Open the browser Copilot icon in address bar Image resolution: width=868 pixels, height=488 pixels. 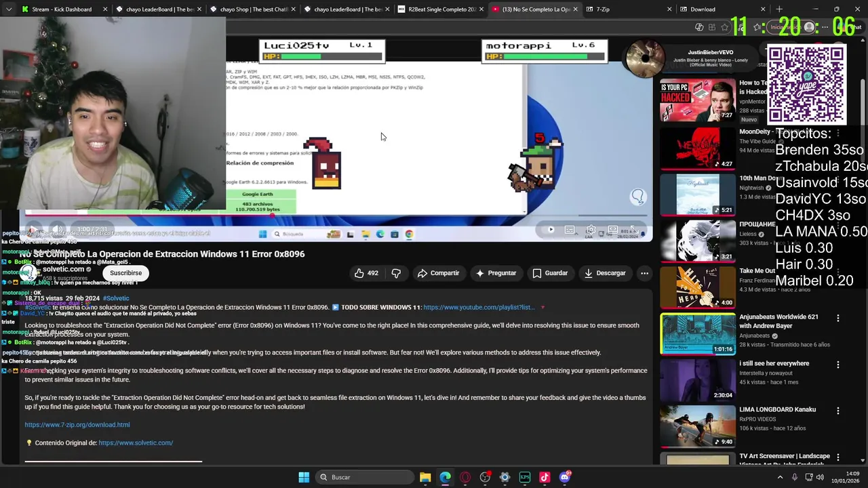click(x=699, y=27)
